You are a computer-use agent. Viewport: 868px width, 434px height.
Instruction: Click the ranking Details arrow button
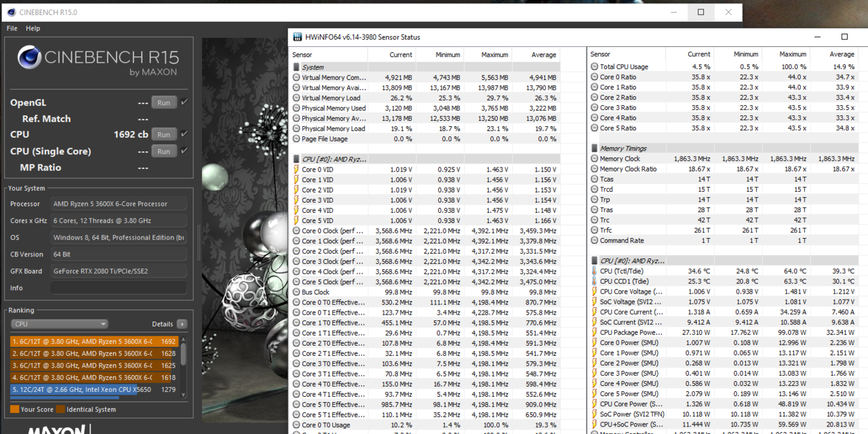pos(182,324)
